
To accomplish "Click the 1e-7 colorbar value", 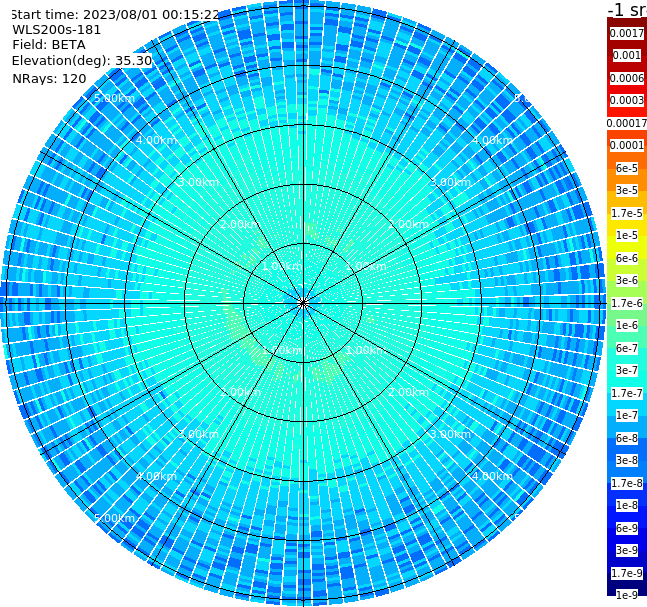I will 627,415.
